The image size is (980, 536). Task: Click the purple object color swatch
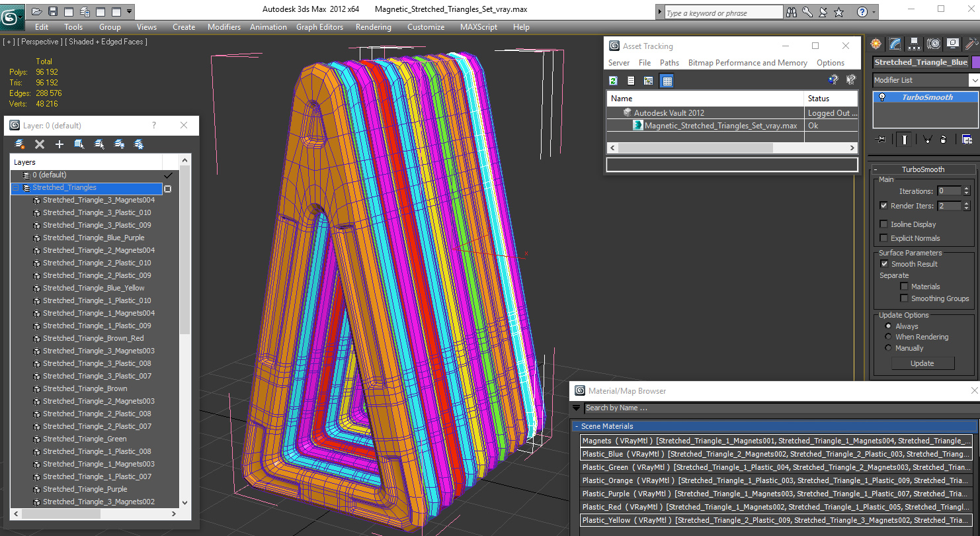click(x=975, y=62)
